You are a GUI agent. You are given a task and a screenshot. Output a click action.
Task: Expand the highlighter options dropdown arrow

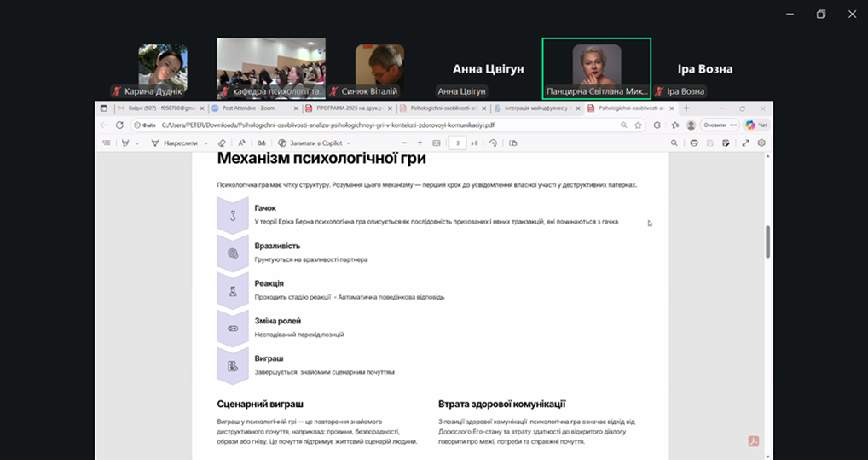point(136,143)
